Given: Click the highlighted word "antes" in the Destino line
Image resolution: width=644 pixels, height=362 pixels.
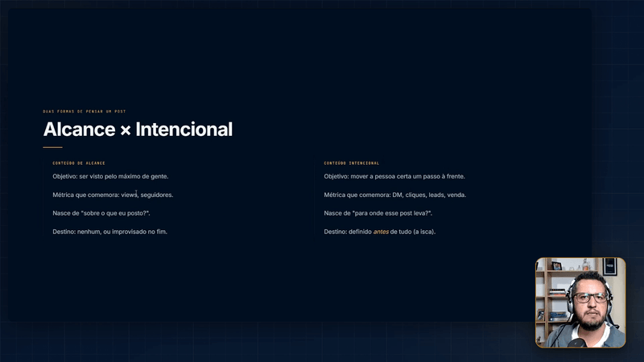Looking at the screenshot, I should tap(381, 232).
